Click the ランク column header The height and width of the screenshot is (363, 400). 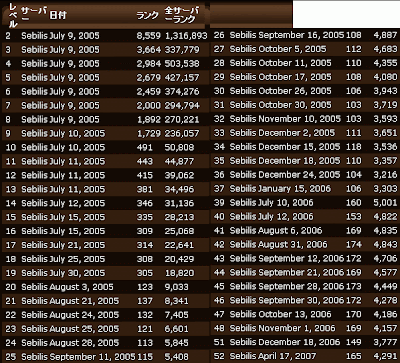(148, 16)
